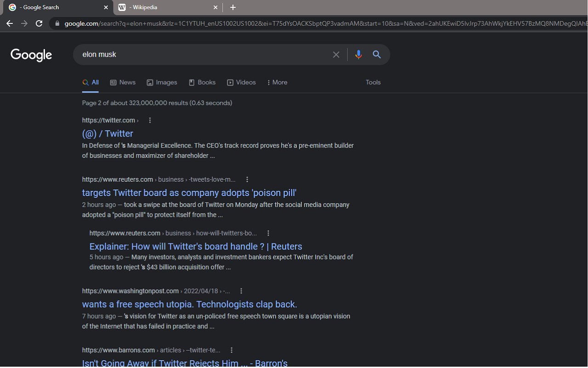Click the Google logo
The image size is (588, 368).
[x=31, y=55]
